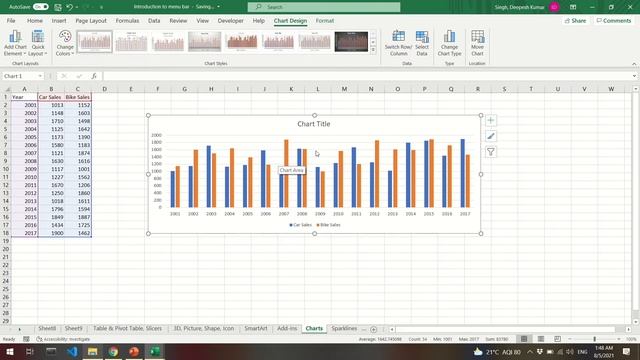The width and height of the screenshot is (640, 360).
Task: Click the zoom out minus button
Action: [x=570, y=339]
